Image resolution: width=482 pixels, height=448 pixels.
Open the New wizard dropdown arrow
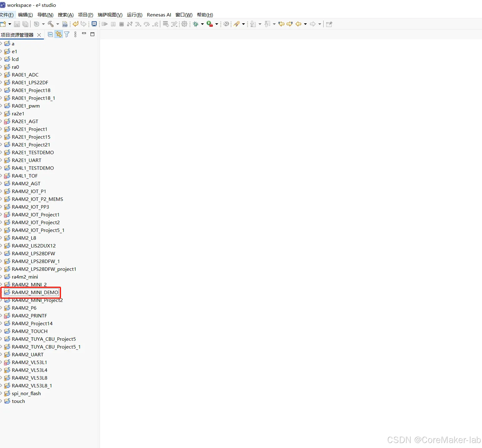9,24
